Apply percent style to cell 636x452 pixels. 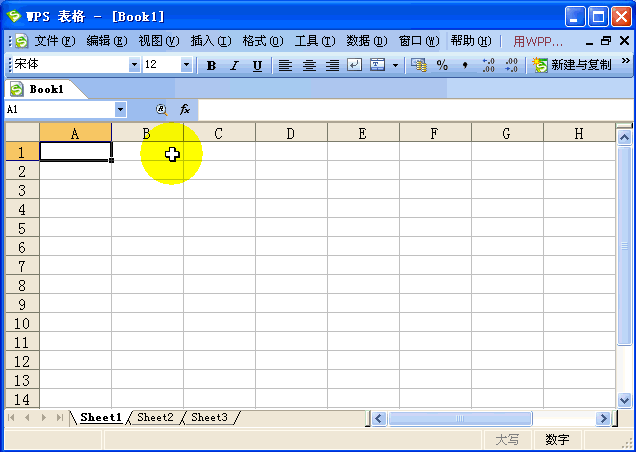[x=442, y=65]
